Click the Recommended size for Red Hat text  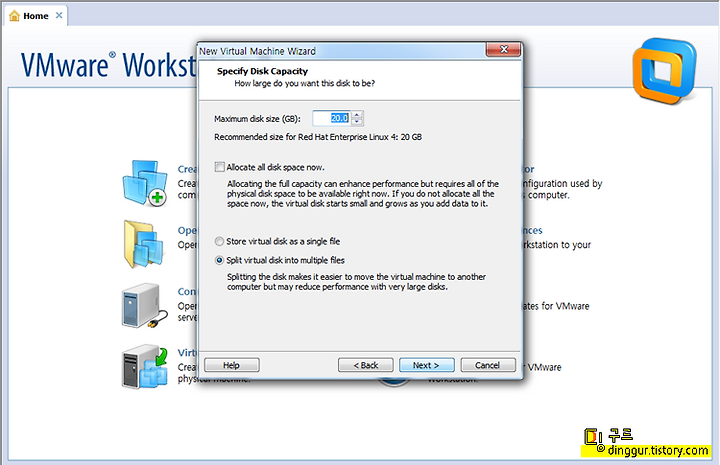click(x=318, y=137)
